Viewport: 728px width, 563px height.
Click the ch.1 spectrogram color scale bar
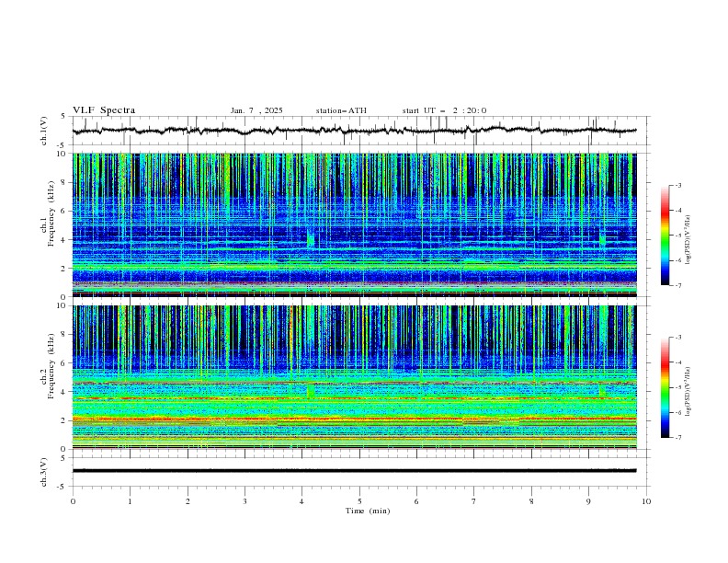click(x=665, y=236)
